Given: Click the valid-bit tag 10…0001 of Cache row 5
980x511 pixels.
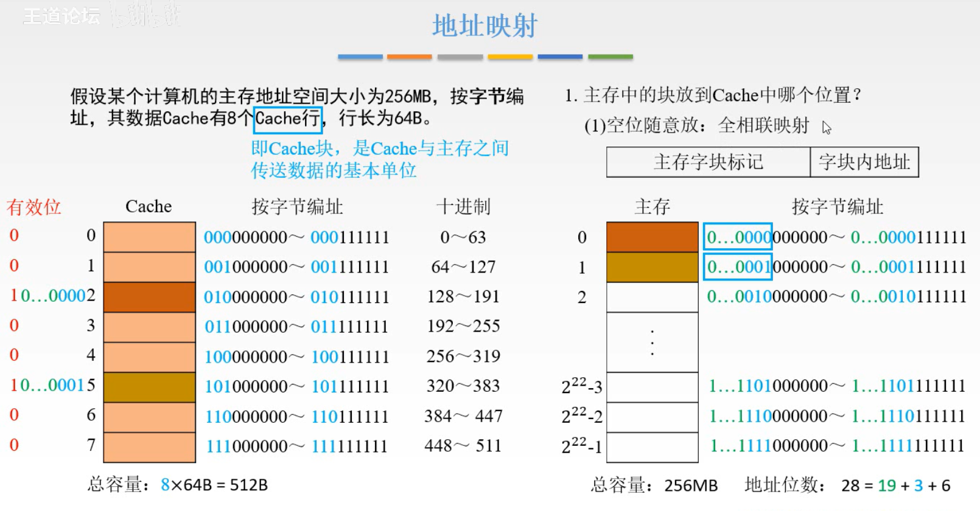Looking at the screenshot, I should coord(47,385).
